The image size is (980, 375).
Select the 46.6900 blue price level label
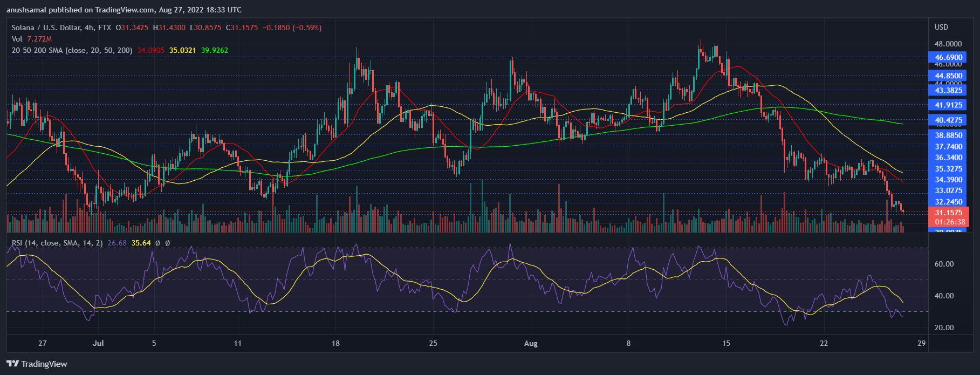click(x=948, y=57)
